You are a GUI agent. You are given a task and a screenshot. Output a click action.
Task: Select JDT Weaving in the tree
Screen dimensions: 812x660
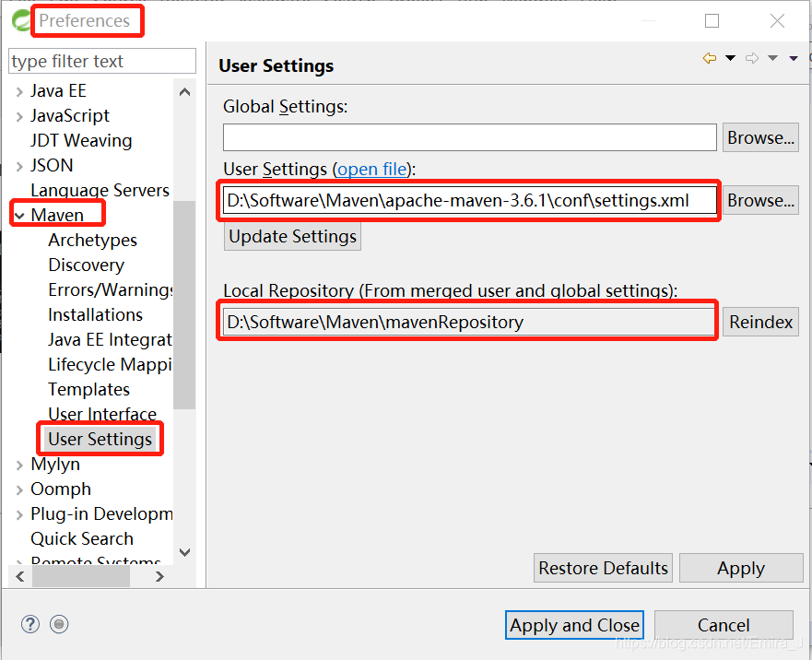(x=81, y=140)
